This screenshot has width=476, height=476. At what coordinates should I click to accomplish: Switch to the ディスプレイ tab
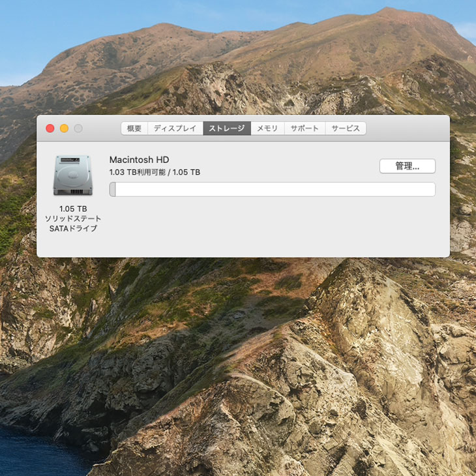click(x=175, y=128)
